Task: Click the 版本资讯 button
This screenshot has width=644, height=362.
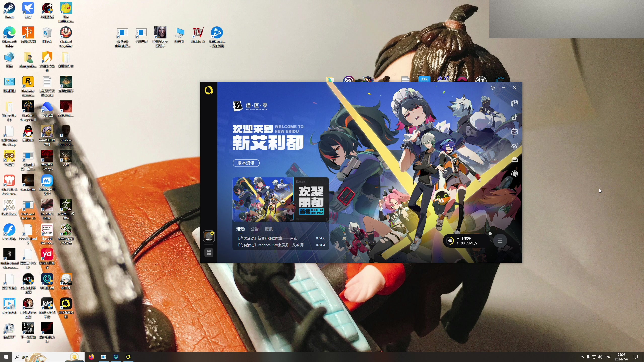Action: click(246, 163)
